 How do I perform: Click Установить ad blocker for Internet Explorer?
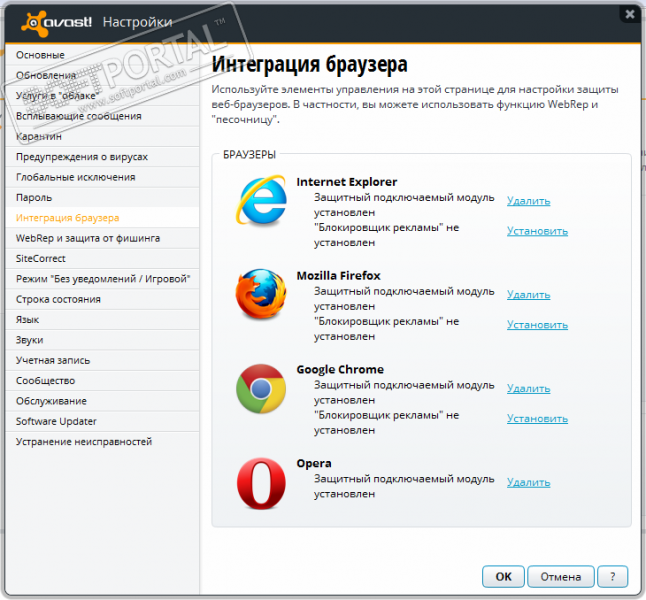pyautogui.click(x=537, y=231)
